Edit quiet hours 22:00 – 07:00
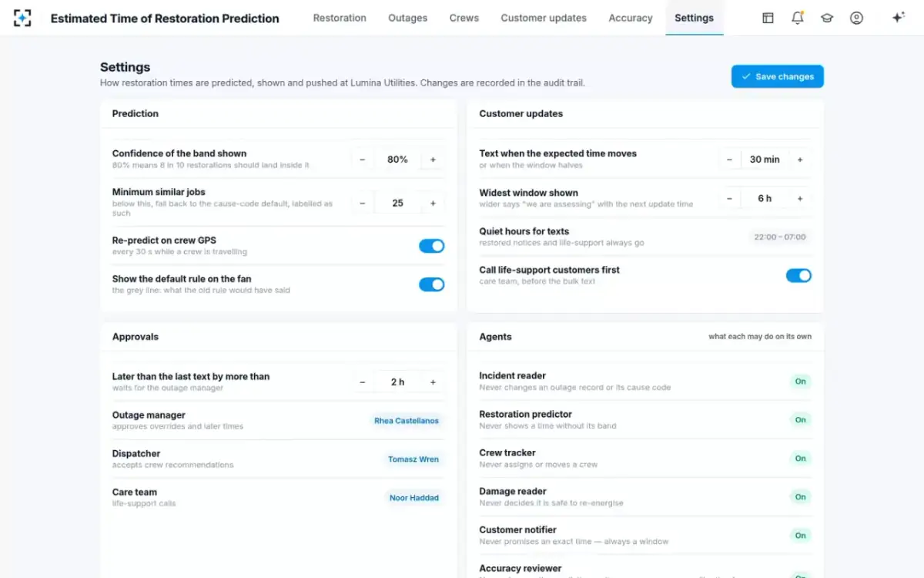This screenshot has height=578, width=924. pos(780,237)
